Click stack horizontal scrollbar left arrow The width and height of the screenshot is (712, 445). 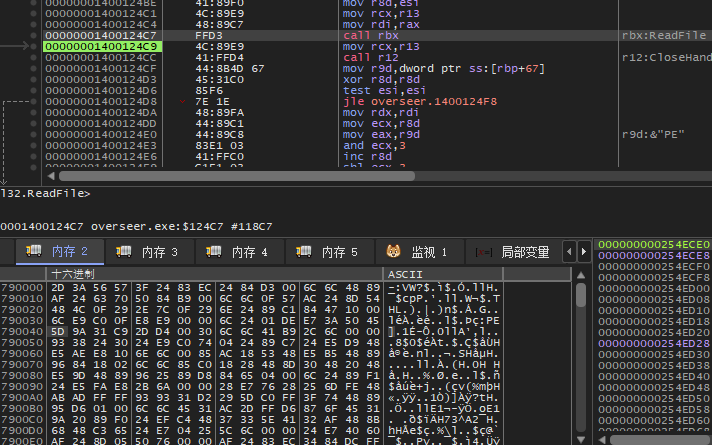point(602,440)
